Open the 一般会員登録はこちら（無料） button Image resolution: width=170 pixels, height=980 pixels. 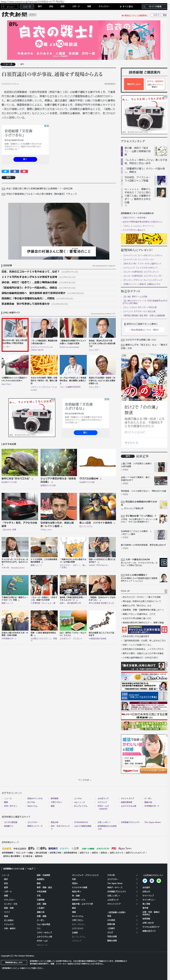tap(144, 330)
